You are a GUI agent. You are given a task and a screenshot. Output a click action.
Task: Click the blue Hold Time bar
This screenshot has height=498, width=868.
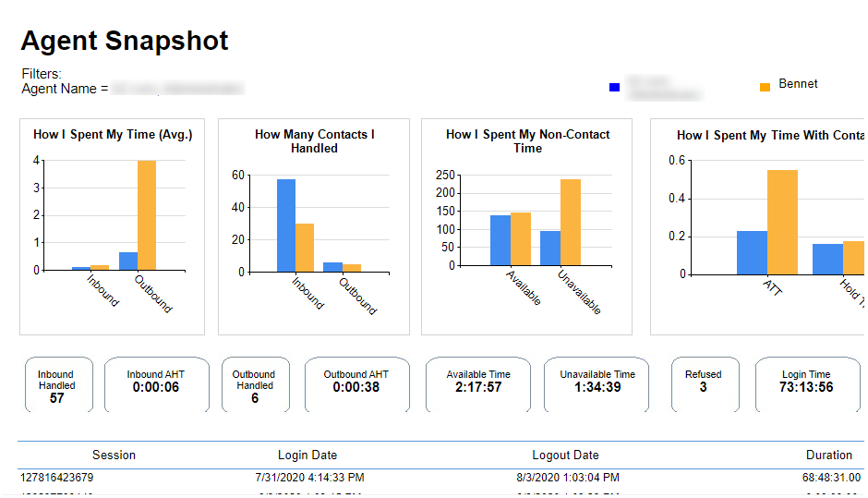pos(827,260)
